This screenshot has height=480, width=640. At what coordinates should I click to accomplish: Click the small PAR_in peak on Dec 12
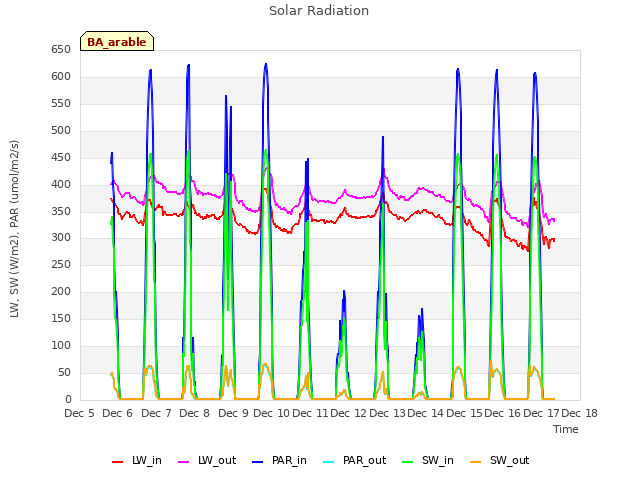[344, 291]
